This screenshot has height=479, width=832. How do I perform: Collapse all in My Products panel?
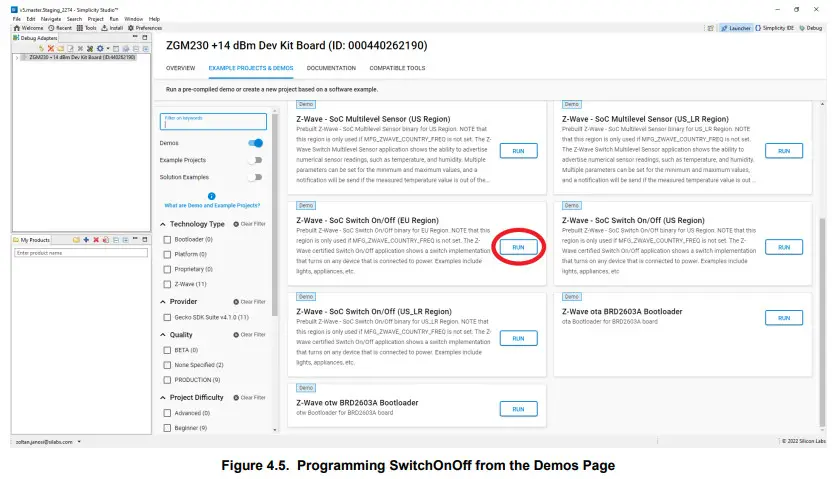point(116,240)
